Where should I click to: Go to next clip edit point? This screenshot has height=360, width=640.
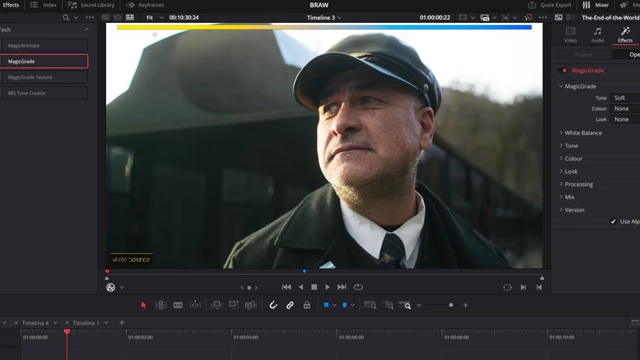coord(523,287)
